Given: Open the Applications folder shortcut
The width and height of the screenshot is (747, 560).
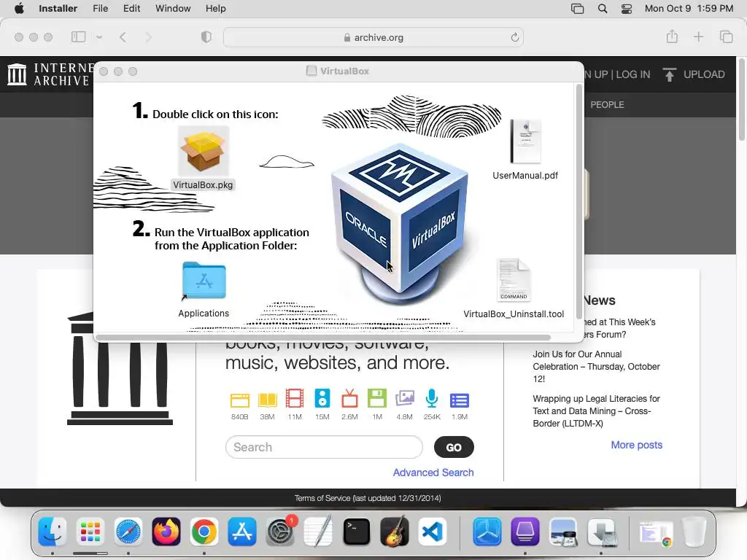Looking at the screenshot, I should click(204, 281).
